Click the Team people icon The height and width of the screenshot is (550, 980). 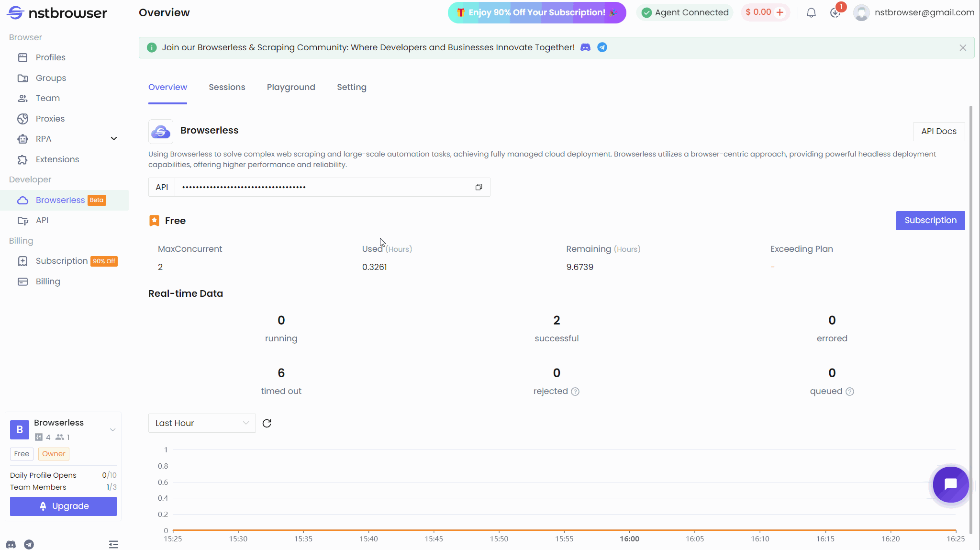tap(22, 98)
